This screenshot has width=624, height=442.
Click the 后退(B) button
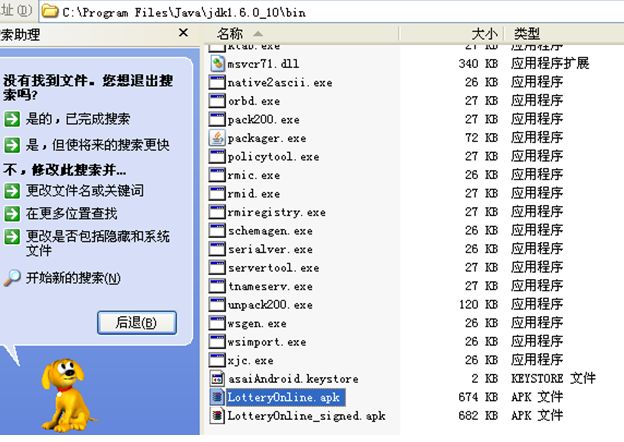pyautogui.click(x=136, y=322)
